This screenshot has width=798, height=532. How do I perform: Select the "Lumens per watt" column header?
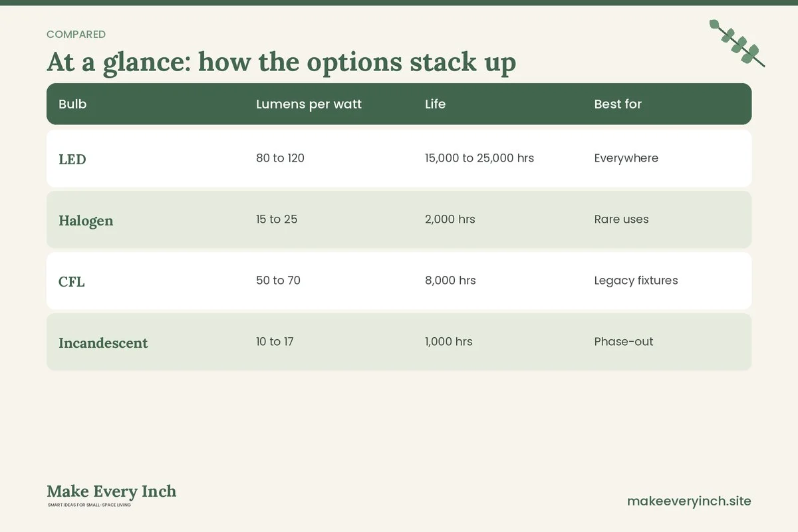309,104
